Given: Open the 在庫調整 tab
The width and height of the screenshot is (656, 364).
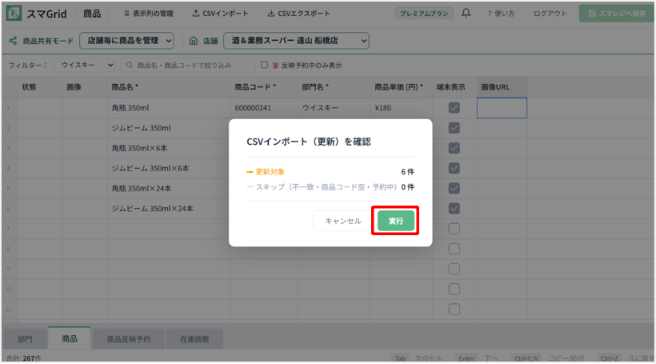Looking at the screenshot, I should [195, 339].
